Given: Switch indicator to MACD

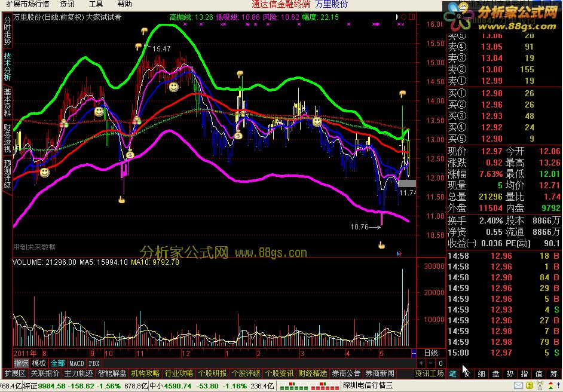Looking at the screenshot, I should coord(77,363).
